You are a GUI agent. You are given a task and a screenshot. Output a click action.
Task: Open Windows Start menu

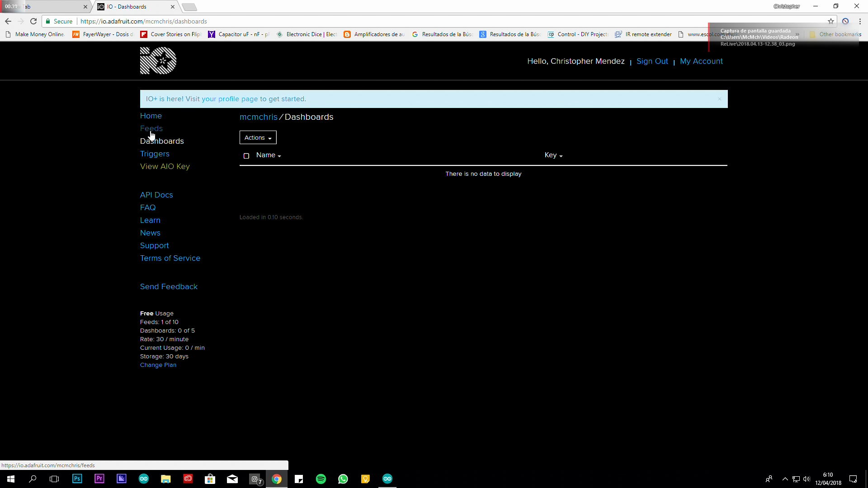(11, 479)
